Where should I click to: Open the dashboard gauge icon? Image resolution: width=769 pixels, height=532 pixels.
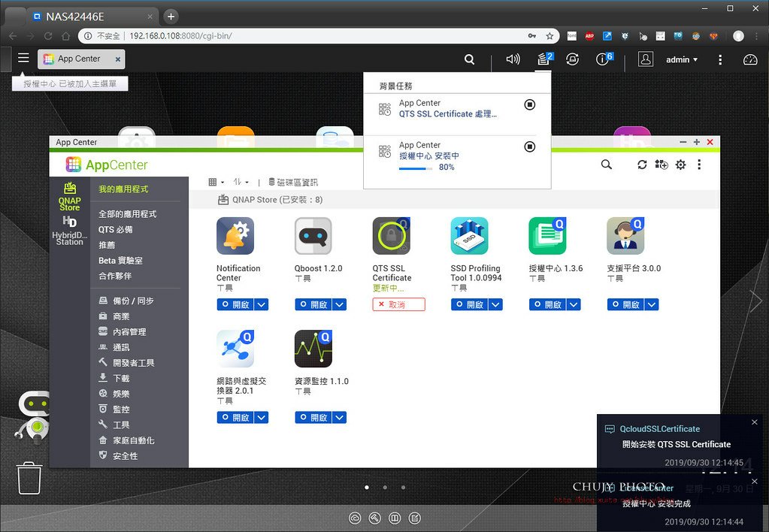[750, 59]
